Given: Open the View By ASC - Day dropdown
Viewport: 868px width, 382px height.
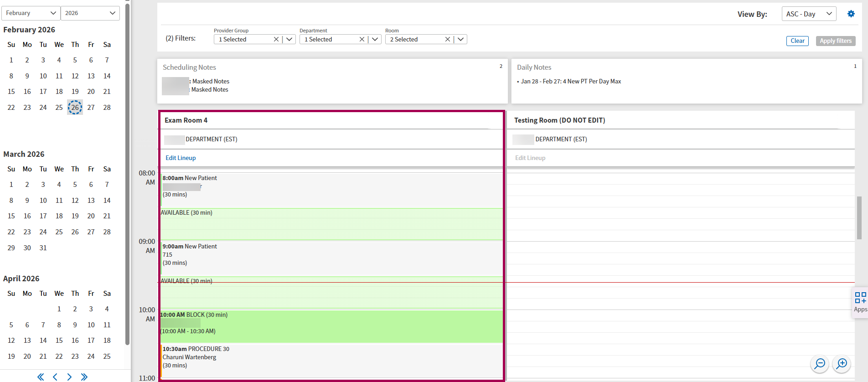Looking at the screenshot, I should coord(809,14).
